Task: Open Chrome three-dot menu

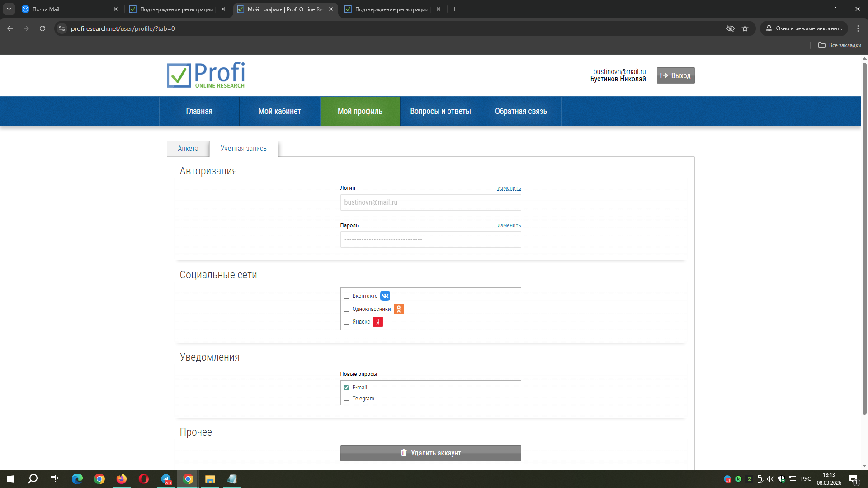Action: (858, 28)
